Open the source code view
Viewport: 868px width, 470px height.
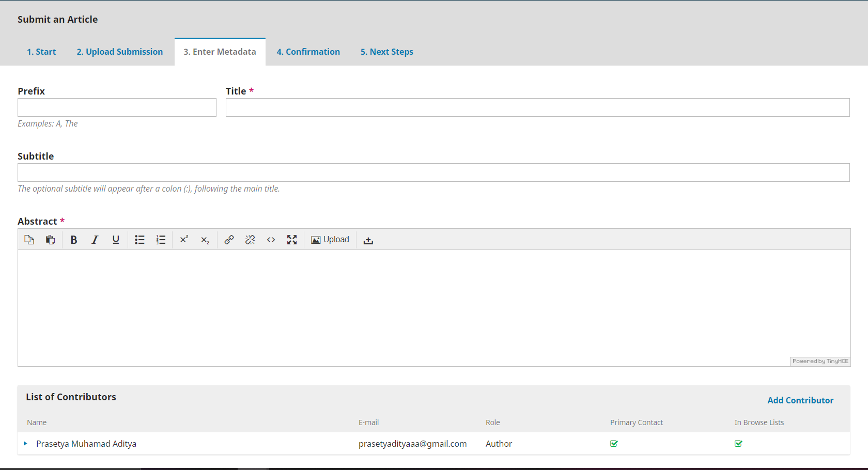coord(271,240)
